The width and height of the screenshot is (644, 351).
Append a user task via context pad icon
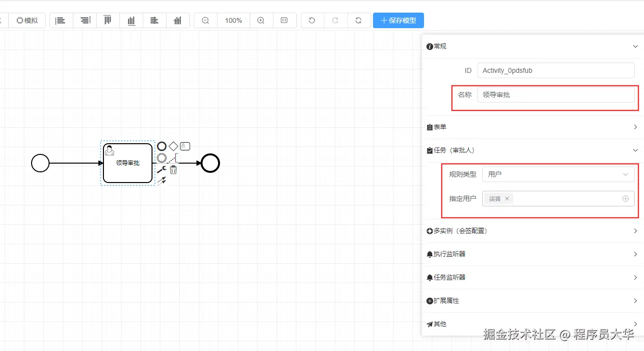point(185,146)
